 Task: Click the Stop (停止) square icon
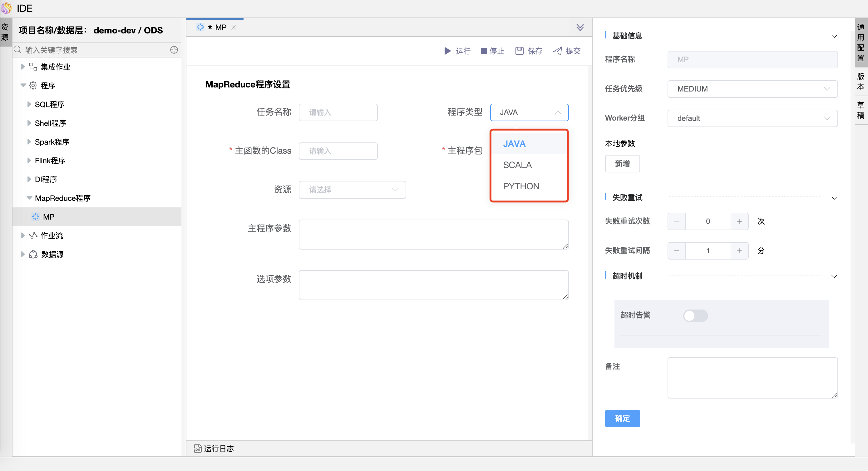click(484, 51)
